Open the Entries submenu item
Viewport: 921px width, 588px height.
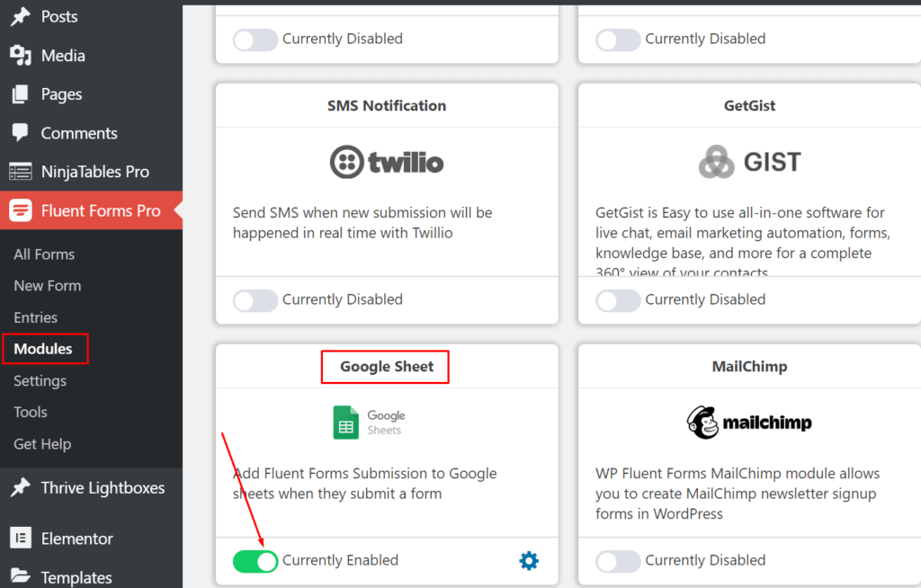[36, 317]
